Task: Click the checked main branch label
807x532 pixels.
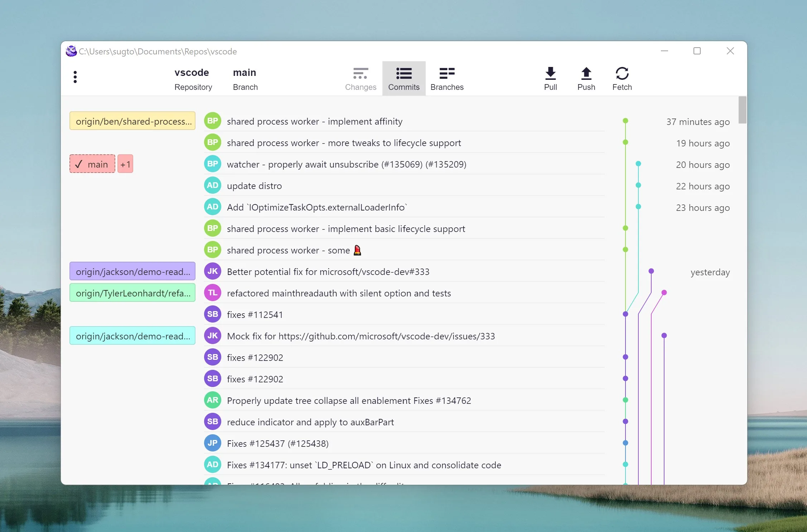Action: point(92,164)
